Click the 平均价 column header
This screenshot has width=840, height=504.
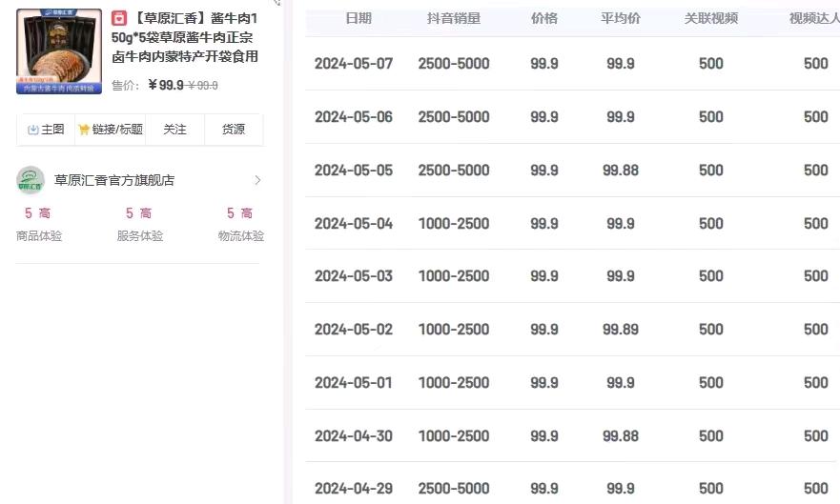(x=621, y=18)
